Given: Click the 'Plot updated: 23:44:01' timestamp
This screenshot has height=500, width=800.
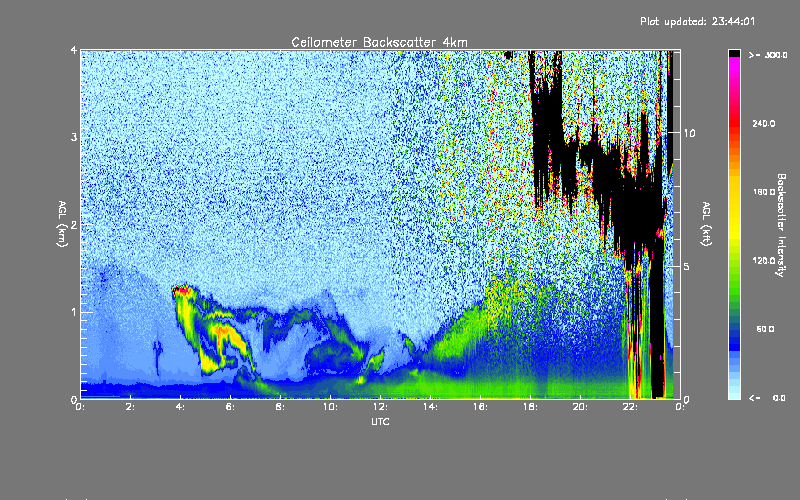Looking at the screenshot, I should [697, 21].
